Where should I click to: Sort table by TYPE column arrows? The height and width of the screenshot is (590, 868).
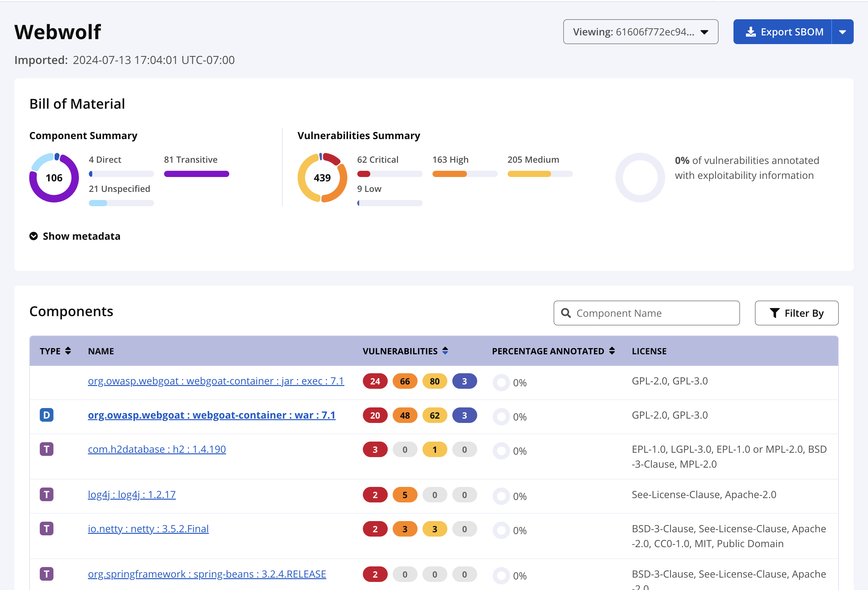point(68,351)
